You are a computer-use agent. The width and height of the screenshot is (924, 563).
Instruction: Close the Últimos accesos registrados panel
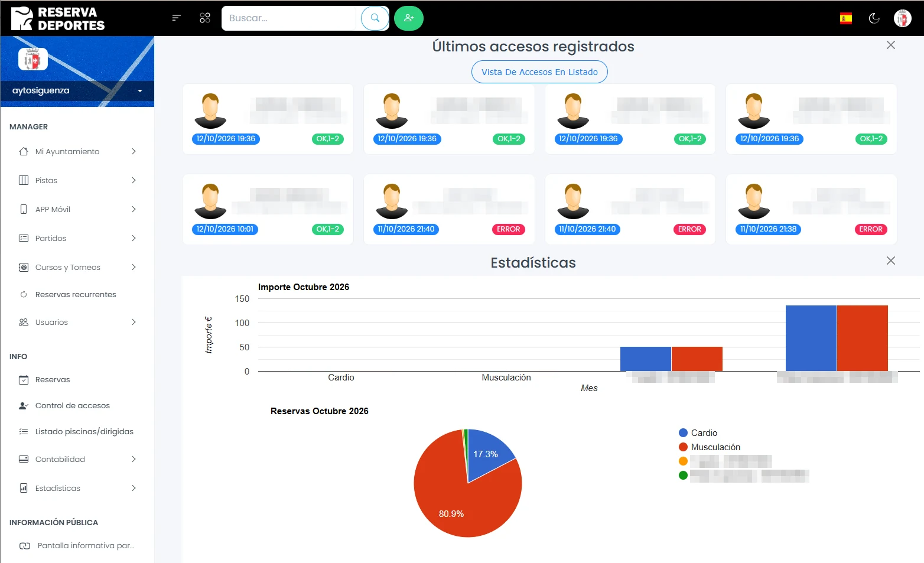coord(891,45)
